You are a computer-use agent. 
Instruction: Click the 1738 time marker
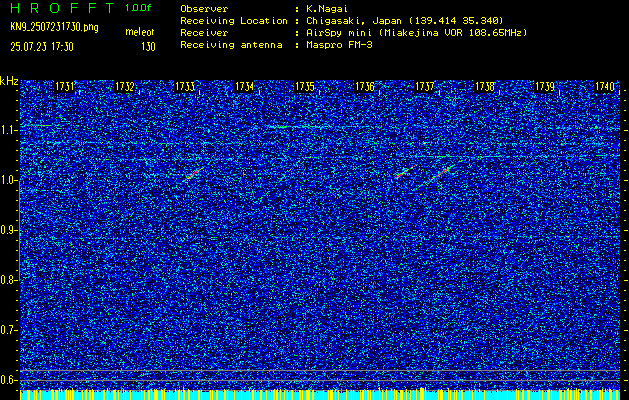click(485, 86)
